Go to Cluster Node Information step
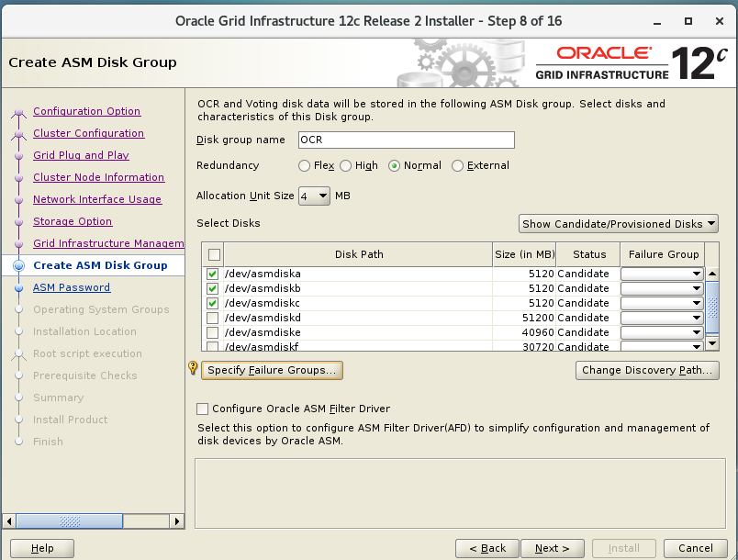The width and height of the screenshot is (738, 560). [98, 177]
